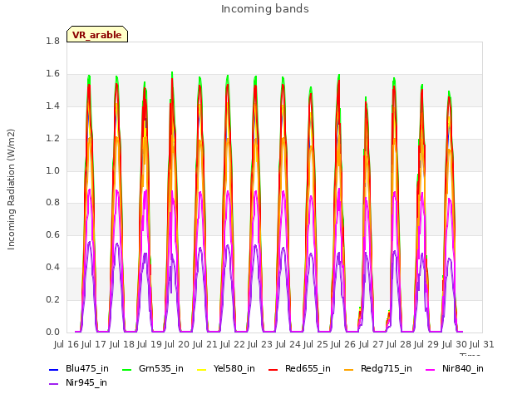This screenshot has width=532, height=399.
Task: Click the 0.2 y-axis tick label
Action: 52,299
